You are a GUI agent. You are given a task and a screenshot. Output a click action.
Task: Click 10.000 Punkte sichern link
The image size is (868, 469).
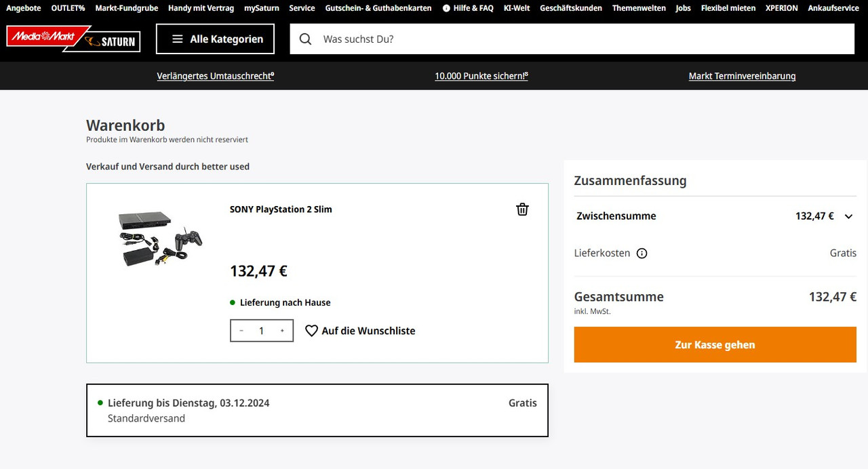tap(481, 76)
